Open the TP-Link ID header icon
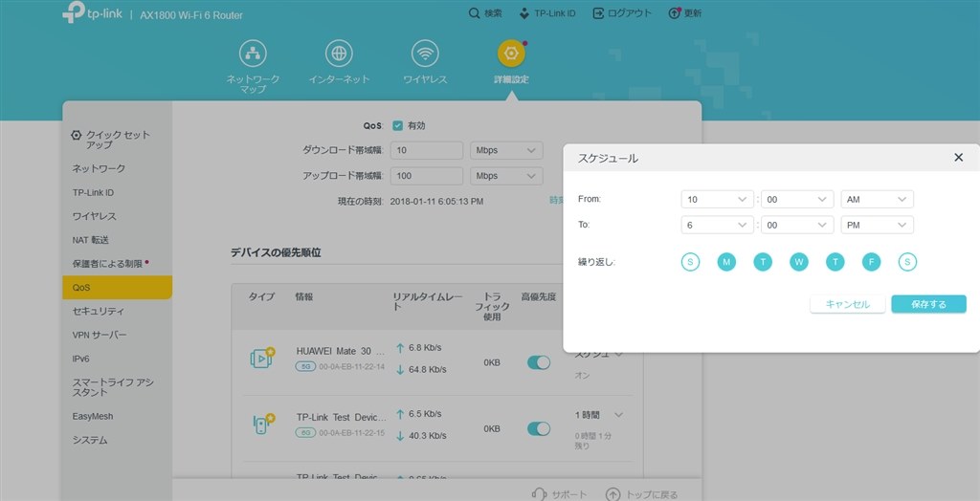 (524, 13)
